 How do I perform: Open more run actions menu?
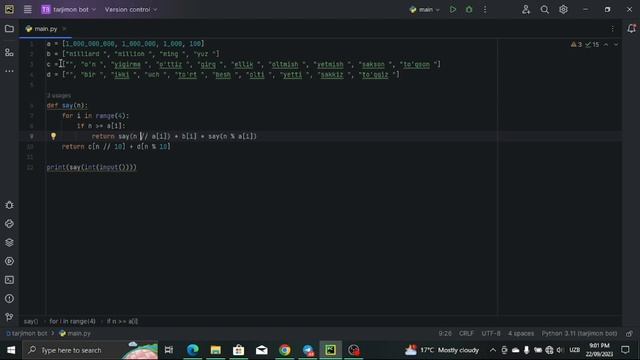coord(485,9)
